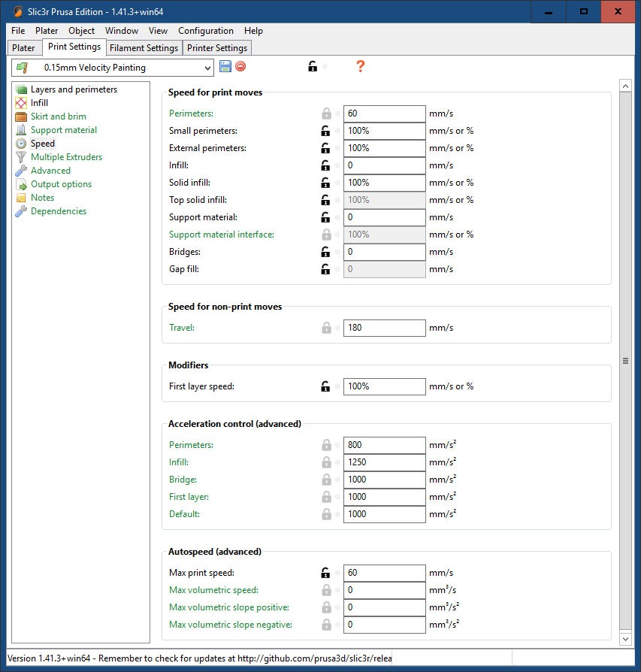Click the save preset floppy disk icon

(x=225, y=66)
